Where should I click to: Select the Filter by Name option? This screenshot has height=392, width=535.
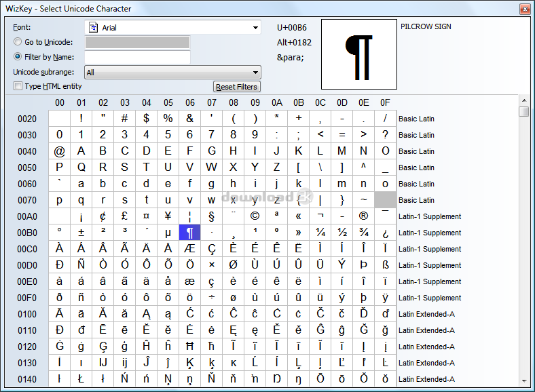(x=18, y=57)
